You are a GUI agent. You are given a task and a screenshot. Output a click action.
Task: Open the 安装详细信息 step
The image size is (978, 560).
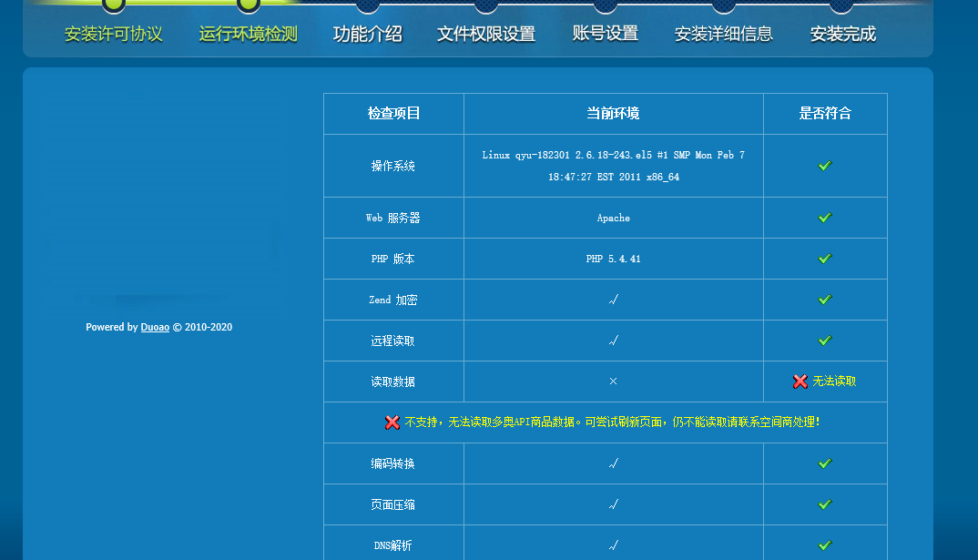(x=724, y=35)
